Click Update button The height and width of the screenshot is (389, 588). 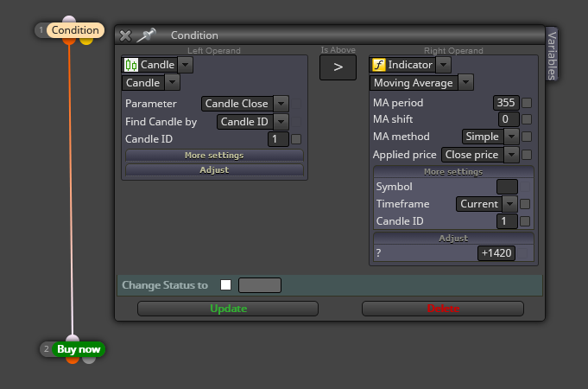228,309
